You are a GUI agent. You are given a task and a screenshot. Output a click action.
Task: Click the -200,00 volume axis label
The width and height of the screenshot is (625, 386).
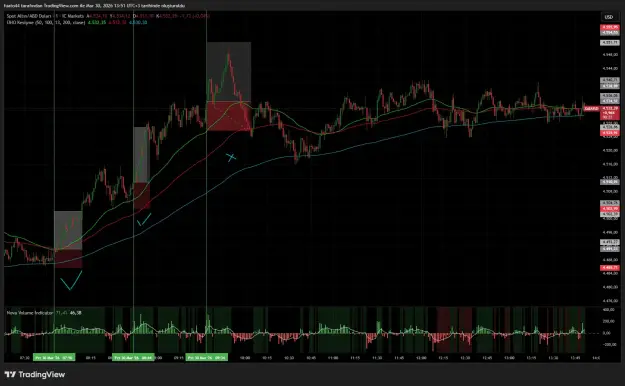pos(609,345)
